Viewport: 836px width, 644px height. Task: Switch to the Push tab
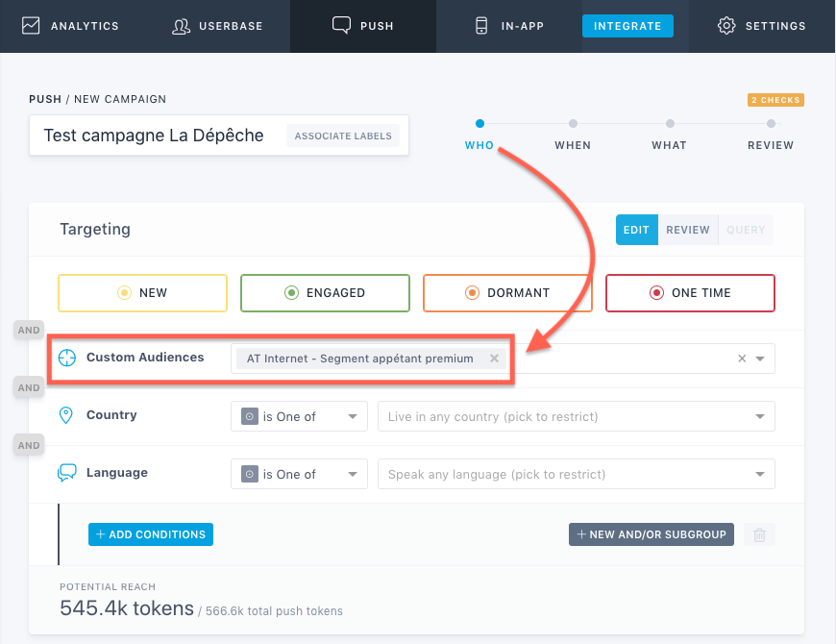tap(363, 26)
